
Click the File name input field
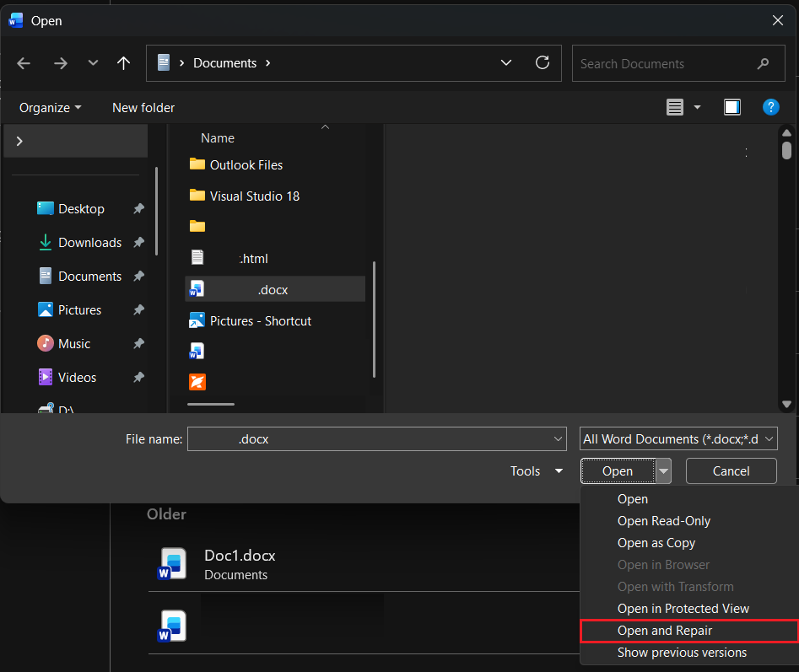pos(376,438)
